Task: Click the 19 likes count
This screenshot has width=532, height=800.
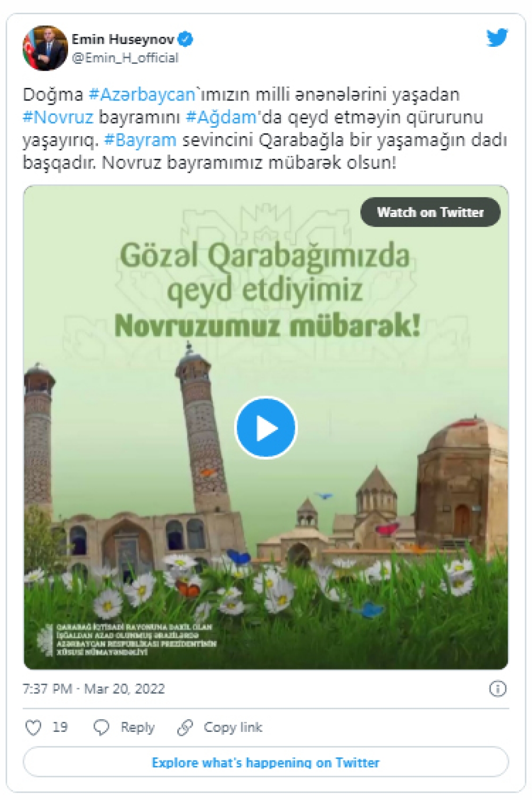Action: click(x=60, y=727)
